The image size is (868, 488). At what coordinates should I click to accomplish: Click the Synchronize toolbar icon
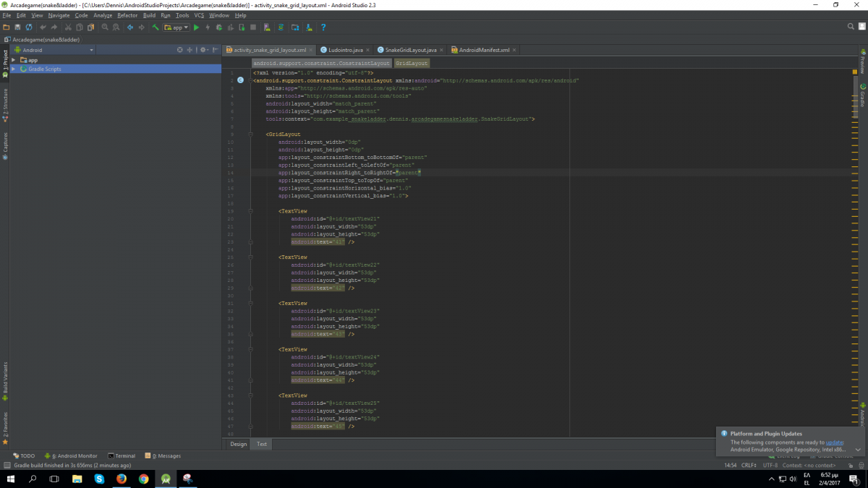coord(29,27)
